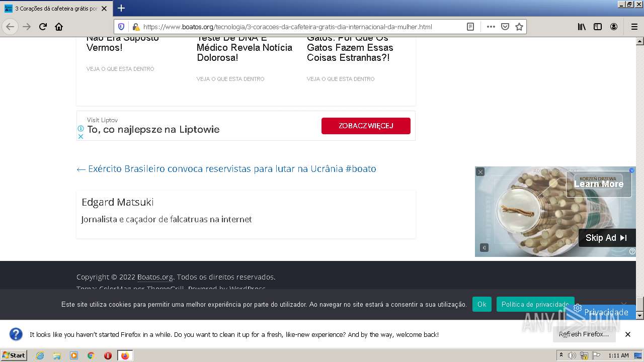This screenshot has width=644, height=362.
Task: Open Firefox account icon
Action: (x=614, y=27)
